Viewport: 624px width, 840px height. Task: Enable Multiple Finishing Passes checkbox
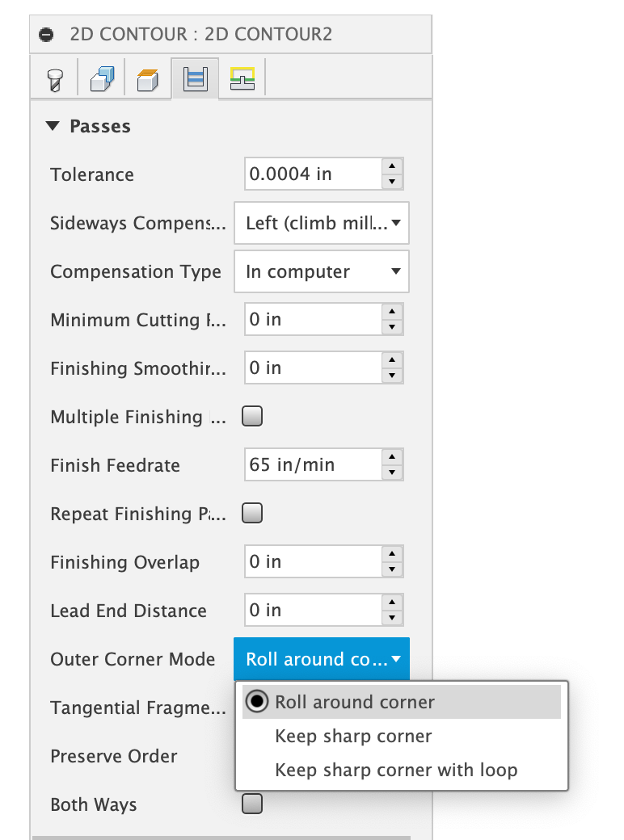253,417
